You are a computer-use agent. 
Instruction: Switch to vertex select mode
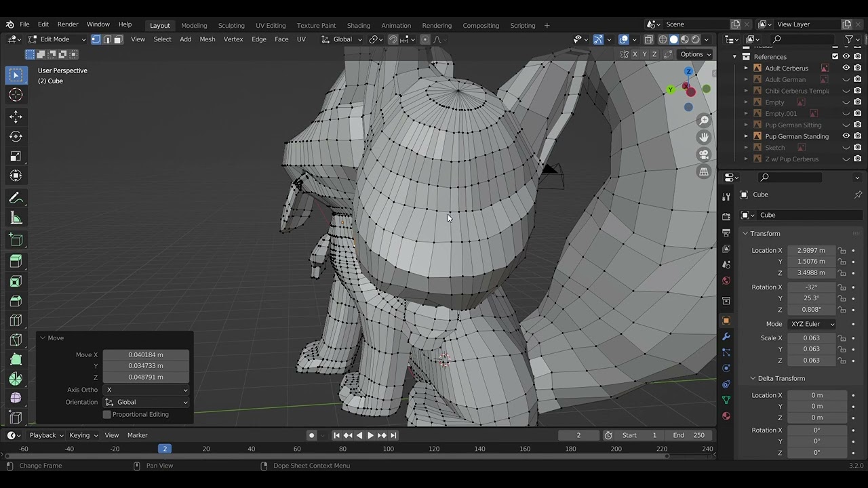click(x=96, y=39)
